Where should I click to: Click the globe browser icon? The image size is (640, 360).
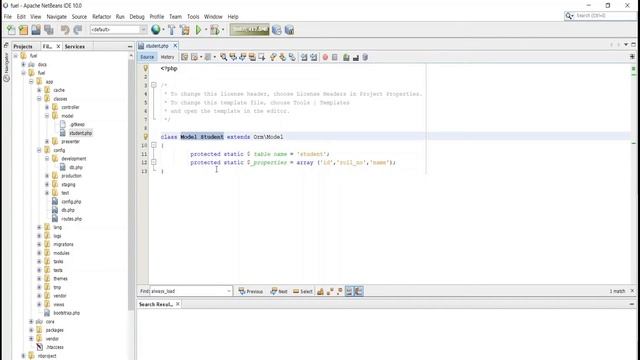pyautogui.click(x=156, y=30)
